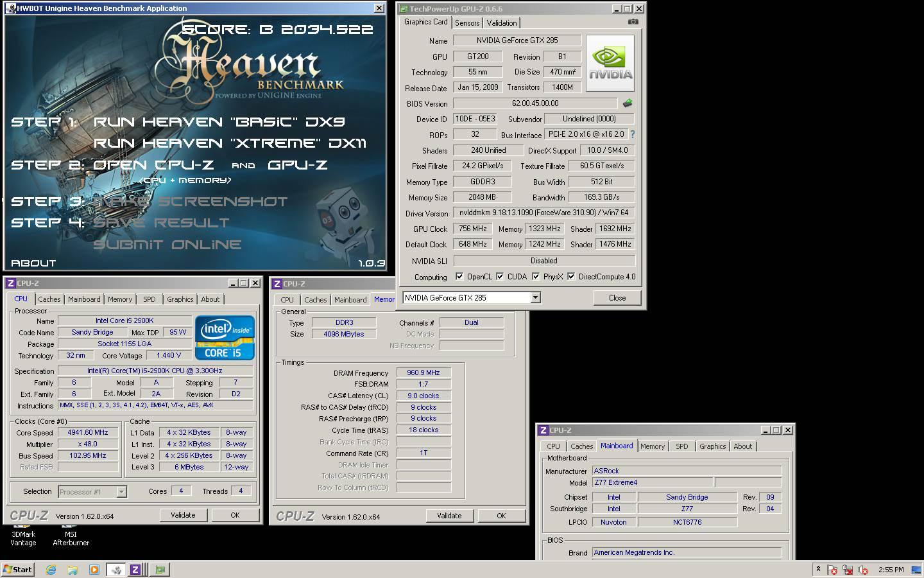Open Caches tab in CPU-Z CPU window
Screen dimensions: 924x578
click(49, 299)
